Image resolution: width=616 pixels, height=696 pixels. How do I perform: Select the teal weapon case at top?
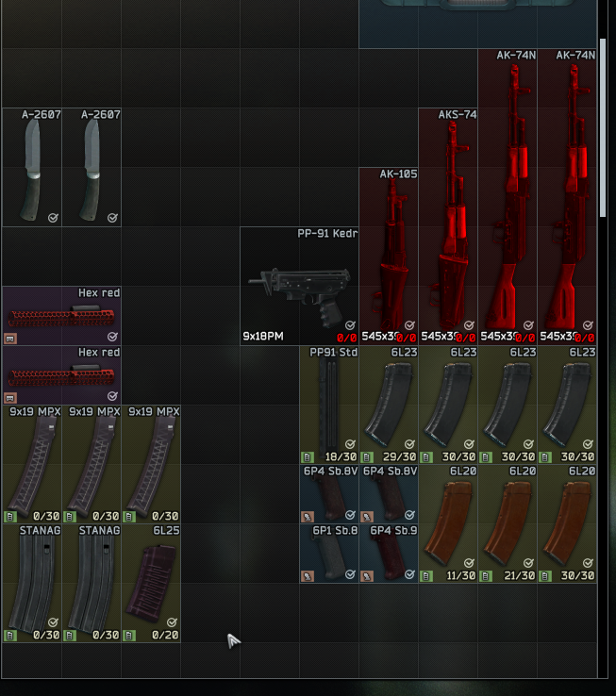point(478,24)
